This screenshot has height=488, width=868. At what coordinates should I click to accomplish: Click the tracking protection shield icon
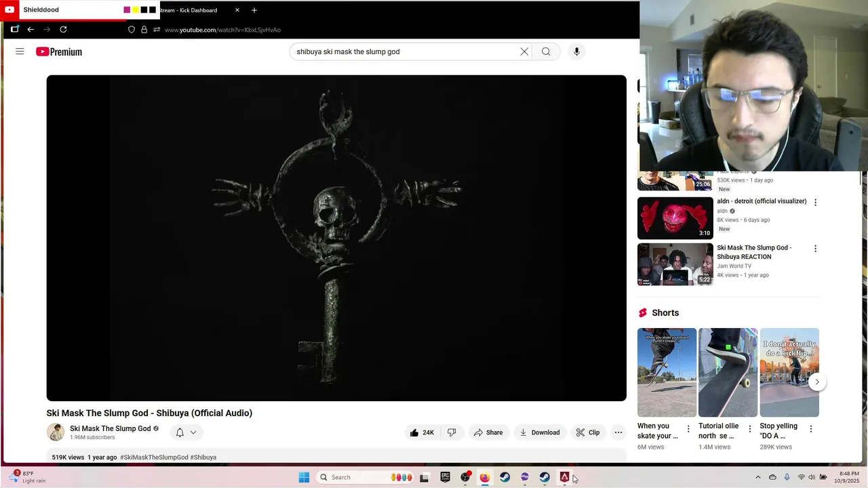tap(132, 29)
